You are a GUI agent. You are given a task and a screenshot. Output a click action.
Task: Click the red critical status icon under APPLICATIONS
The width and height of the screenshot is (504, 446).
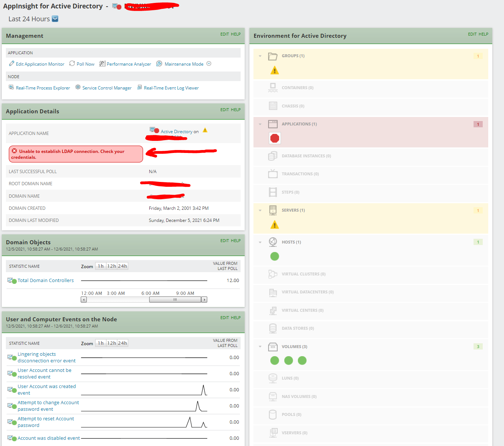[x=275, y=138]
